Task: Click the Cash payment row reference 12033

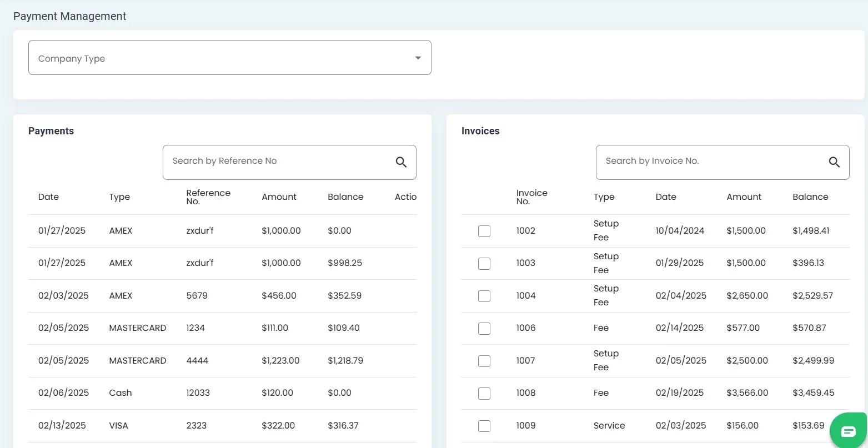Action: (x=198, y=393)
